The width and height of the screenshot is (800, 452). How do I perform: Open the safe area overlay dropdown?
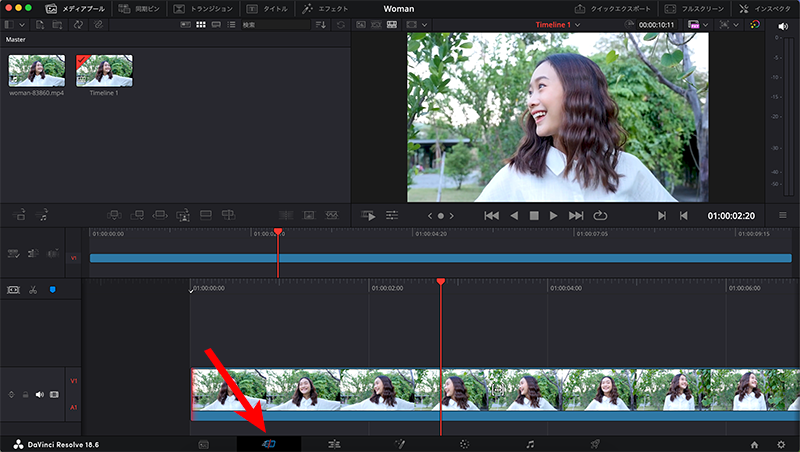coord(424,24)
